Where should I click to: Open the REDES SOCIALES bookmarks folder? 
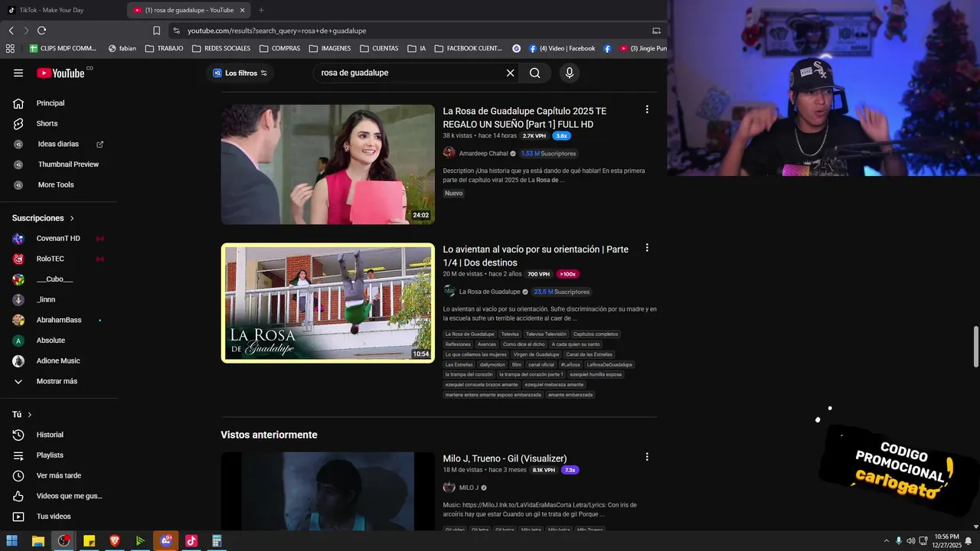[221, 48]
